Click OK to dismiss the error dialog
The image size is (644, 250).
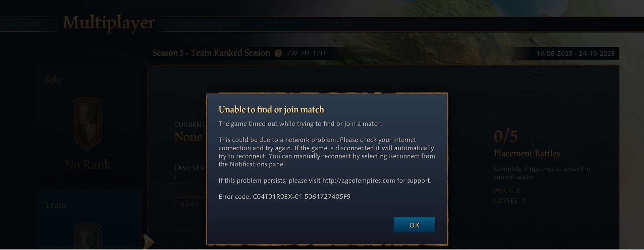tap(414, 225)
